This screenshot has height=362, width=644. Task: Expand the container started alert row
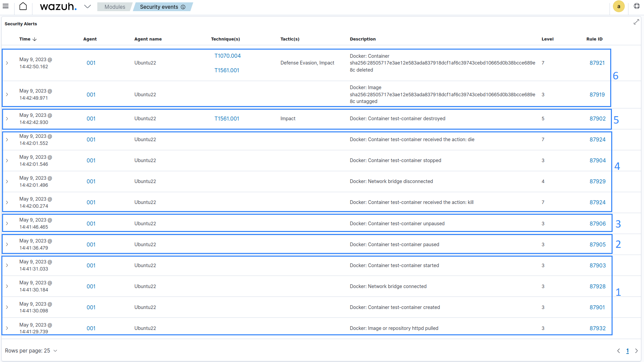tap(7, 265)
